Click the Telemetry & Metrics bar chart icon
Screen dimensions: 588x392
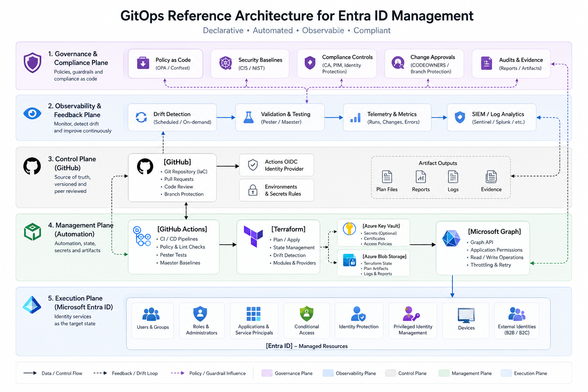click(356, 118)
